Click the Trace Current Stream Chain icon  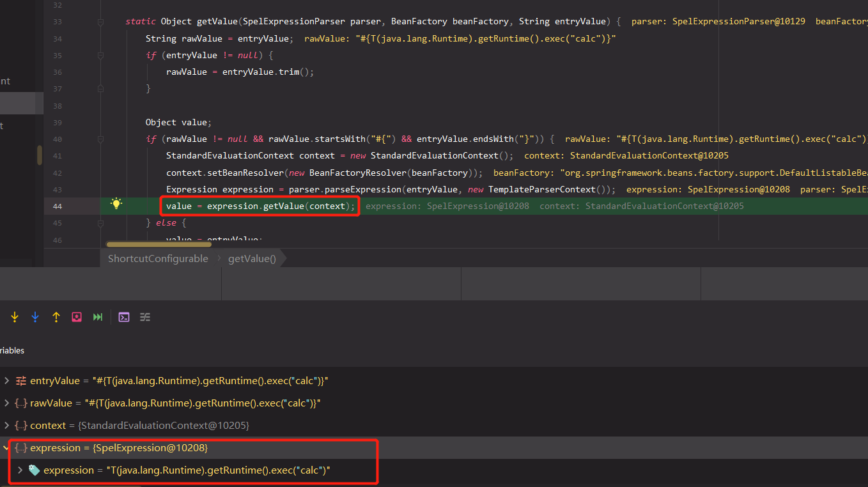coord(145,317)
